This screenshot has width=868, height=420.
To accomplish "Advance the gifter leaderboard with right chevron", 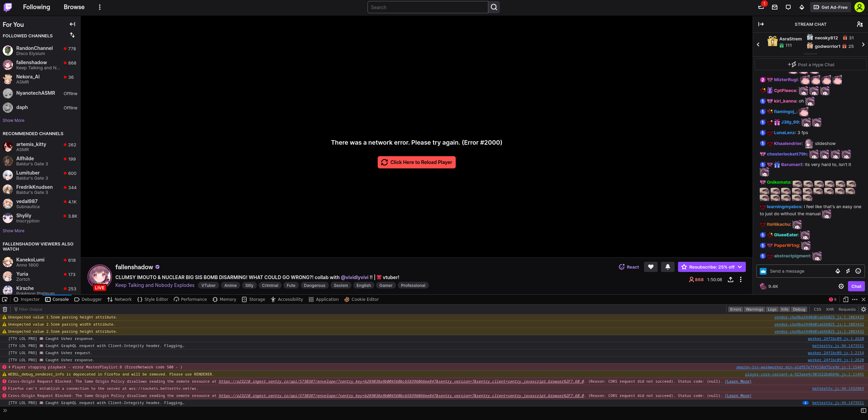I will point(863,44).
